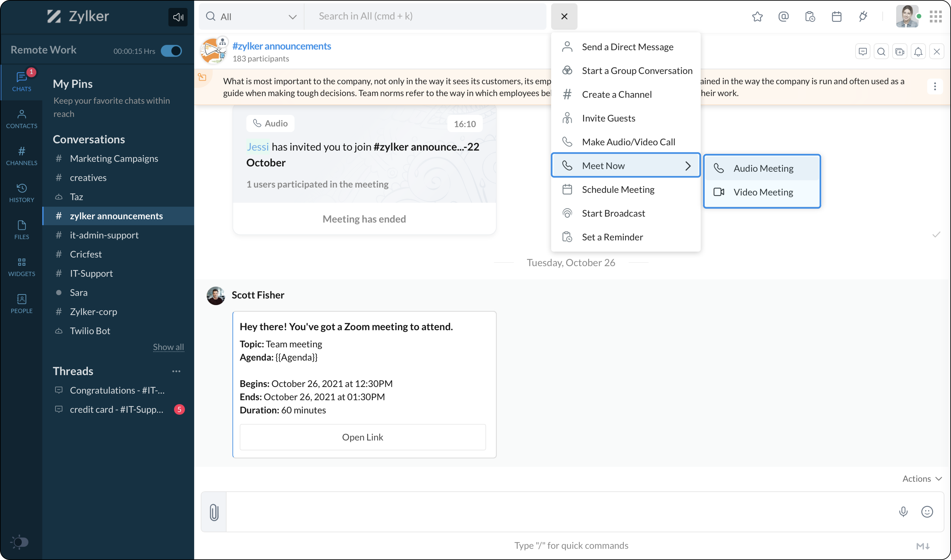
Task: Click the starred messages icon in top bar
Action: (757, 17)
